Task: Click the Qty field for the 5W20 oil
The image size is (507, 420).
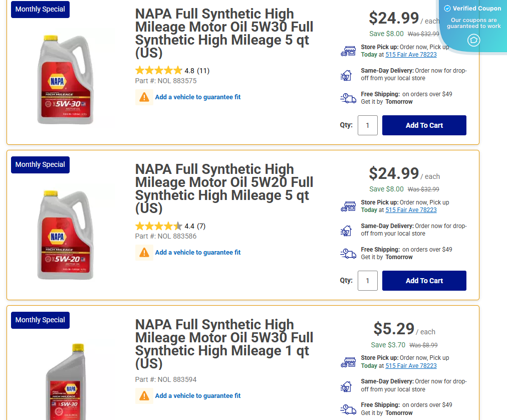Action: coord(367,280)
